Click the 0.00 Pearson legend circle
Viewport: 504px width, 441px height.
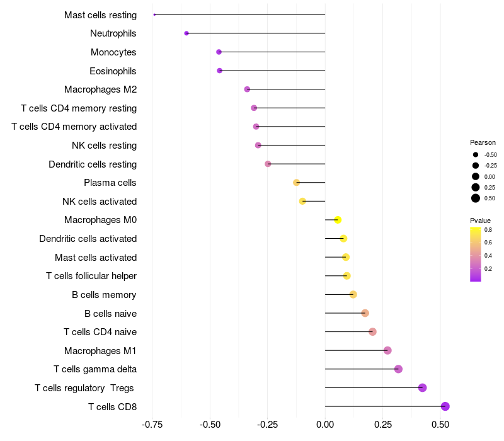pyautogui.click(x=476, y=176)
